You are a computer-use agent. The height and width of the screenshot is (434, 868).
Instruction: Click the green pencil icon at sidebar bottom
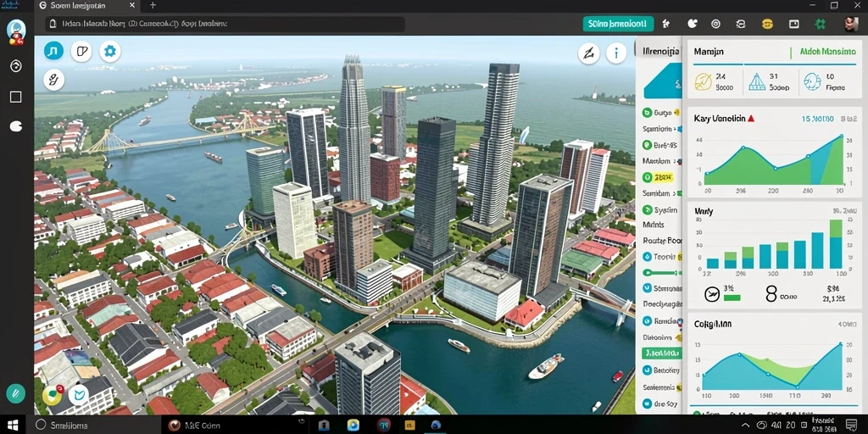[16, 393]
